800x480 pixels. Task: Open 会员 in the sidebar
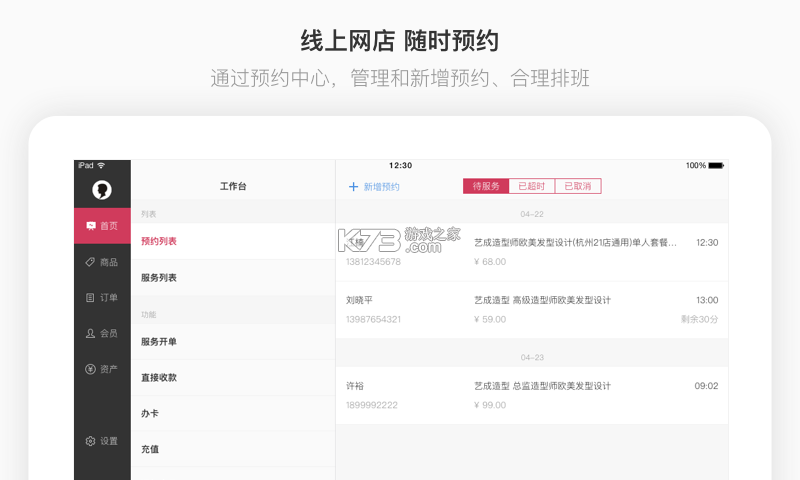point(102,333)
